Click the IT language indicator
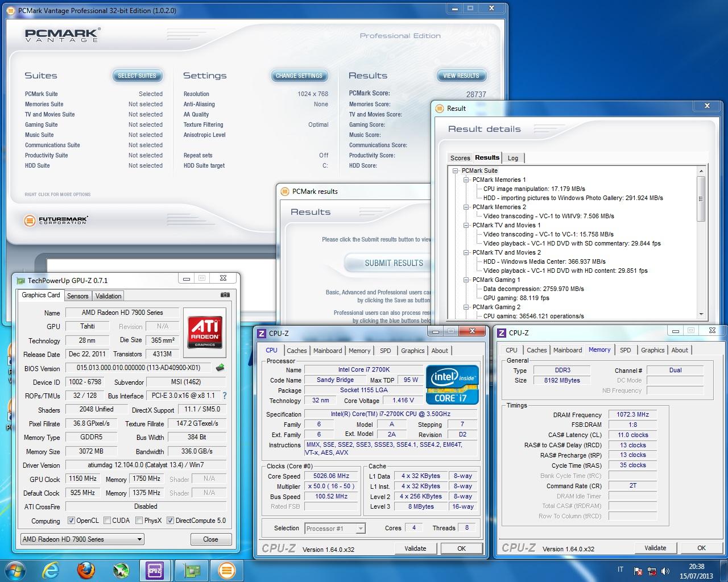This screenshot has height=582, width=728. tap(620, 569)
